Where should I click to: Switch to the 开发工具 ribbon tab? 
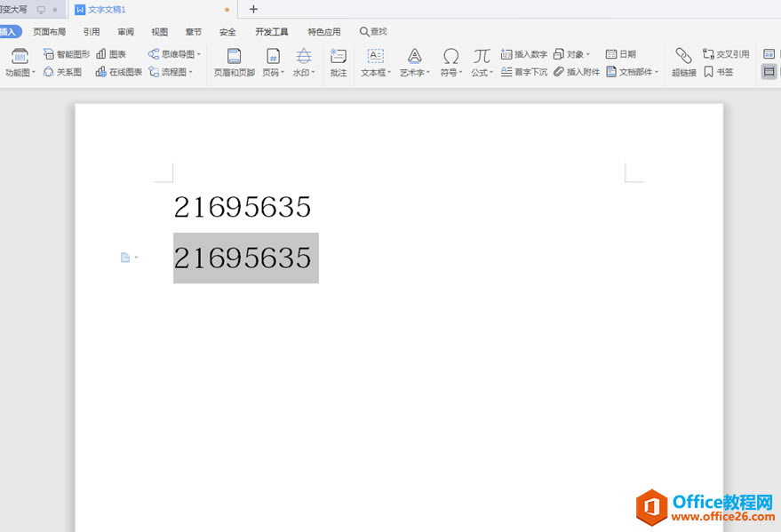click(x=272, y=32)
